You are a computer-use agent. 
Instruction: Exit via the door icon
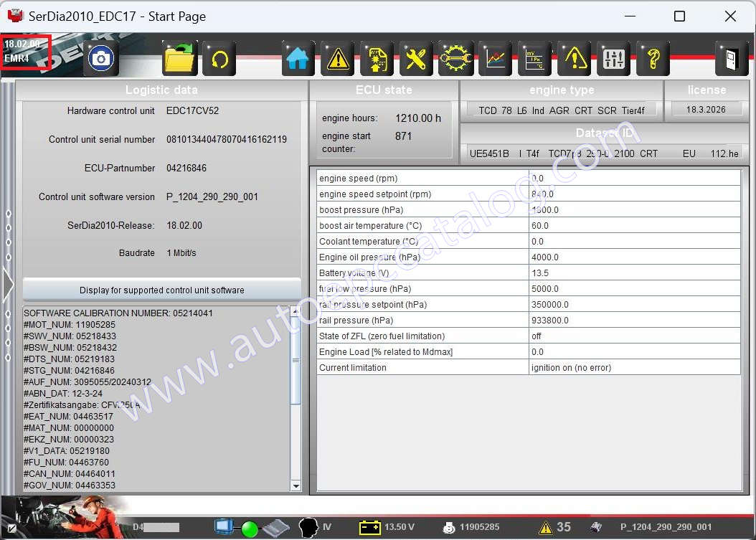731,59
